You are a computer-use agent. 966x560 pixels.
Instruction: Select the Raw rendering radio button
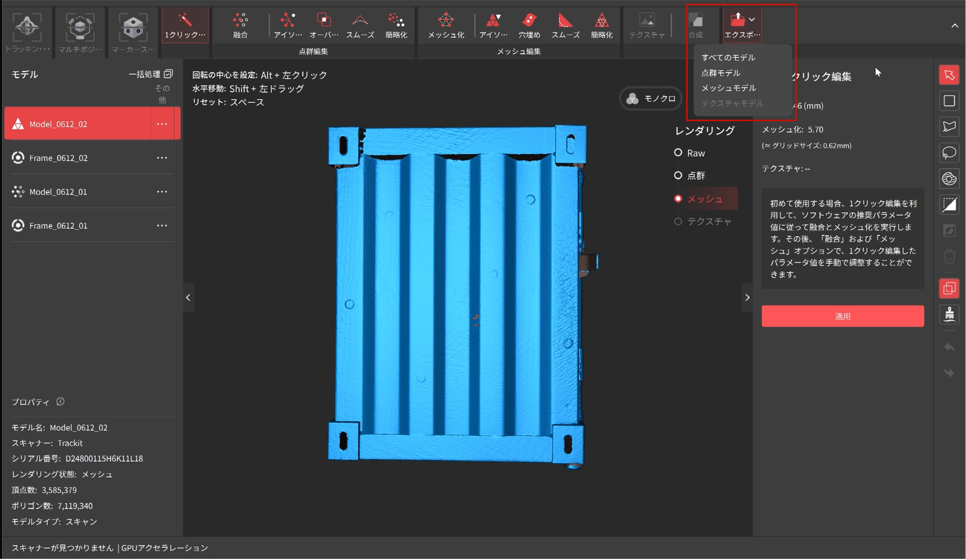(x=678, y=153)
